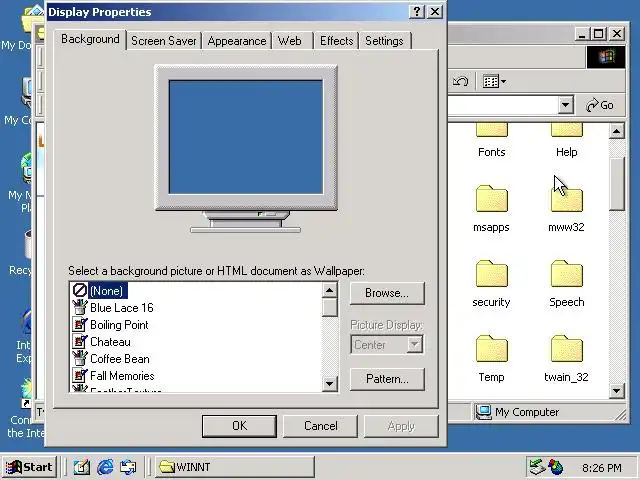Click the Help question mark button in title bar

[x=417, y=11]
